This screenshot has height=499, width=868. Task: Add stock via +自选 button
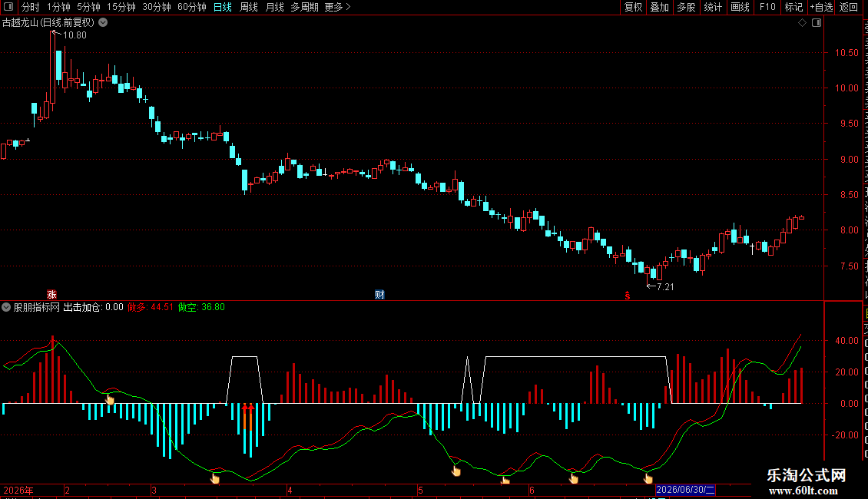(821, 7)
